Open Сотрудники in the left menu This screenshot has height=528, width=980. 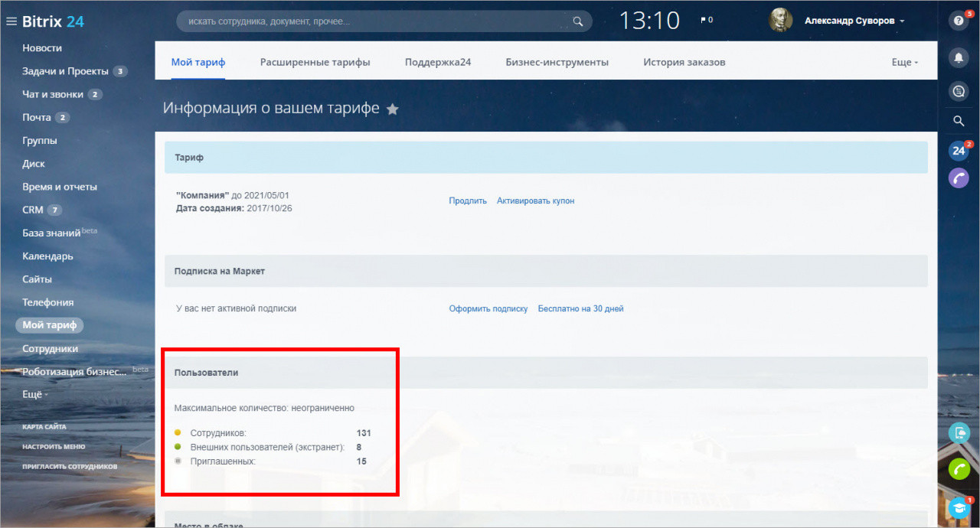click(50, 348)
